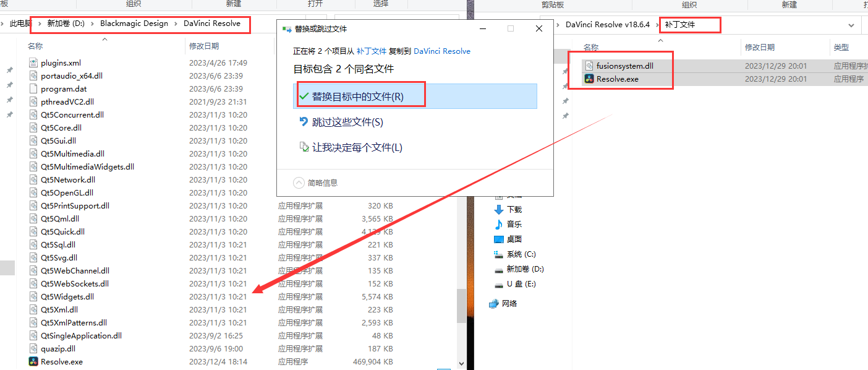Click the Qt5Xml.dll file icon
This screenshot has height=370, width=868.
pos(34,309)
